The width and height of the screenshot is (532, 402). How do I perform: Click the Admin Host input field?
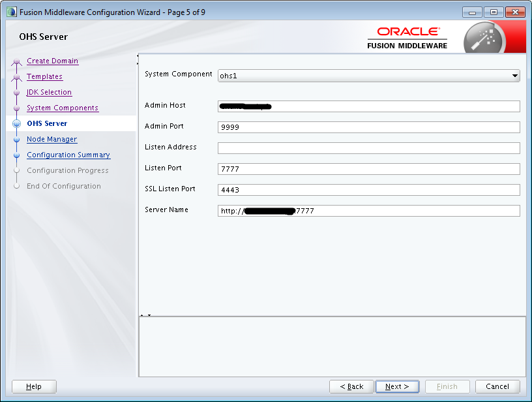(x=369, y=106)
